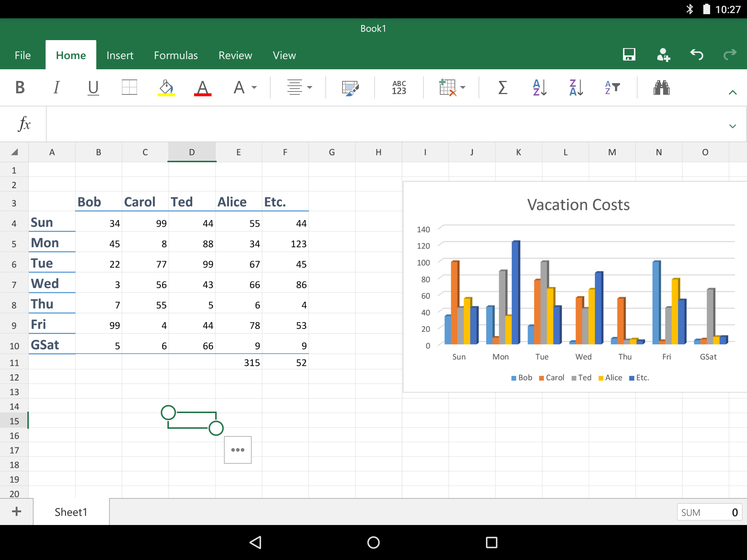Select row 15 header
The height and width of the screenshot is (560, 747).
(x=14, y=421)
